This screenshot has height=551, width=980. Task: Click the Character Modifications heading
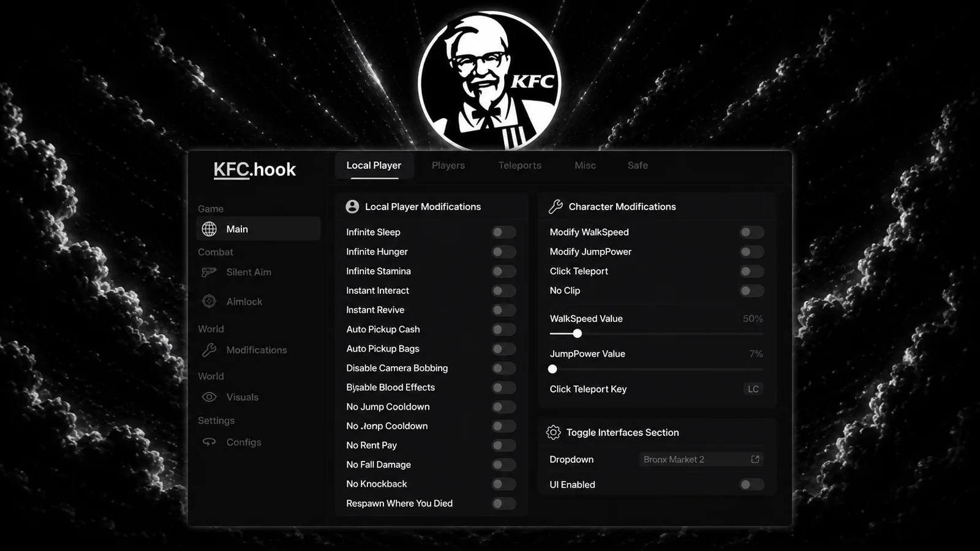pos(622,207)
